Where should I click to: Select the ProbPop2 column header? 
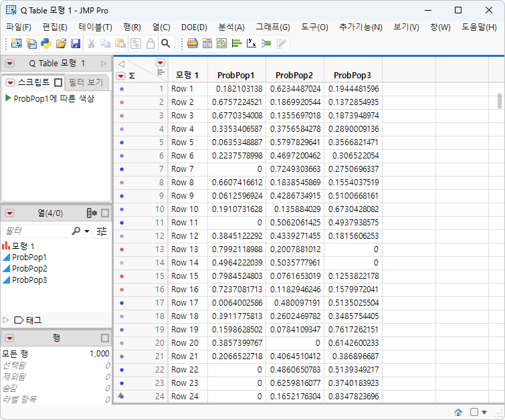tap(294, 76)
